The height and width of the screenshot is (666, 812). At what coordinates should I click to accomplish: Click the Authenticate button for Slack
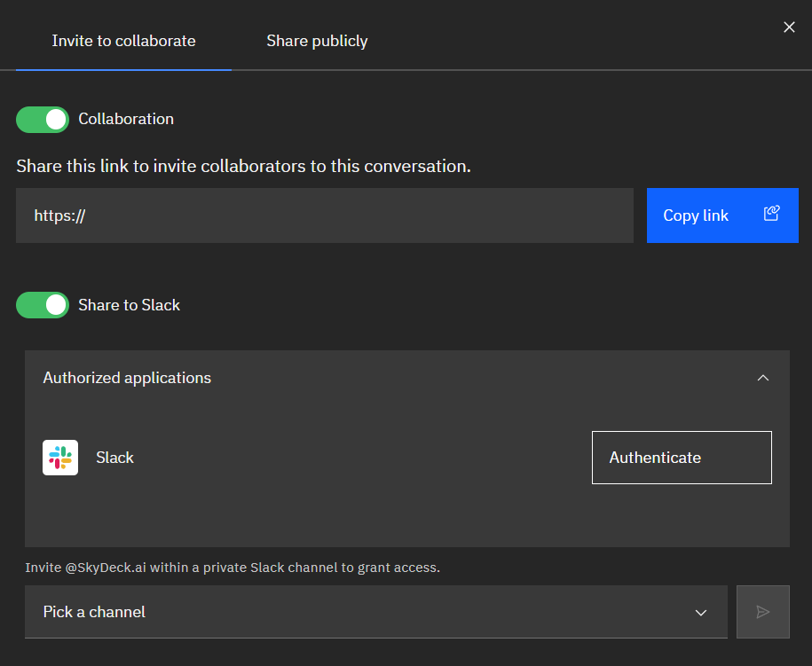coord(681,458)
